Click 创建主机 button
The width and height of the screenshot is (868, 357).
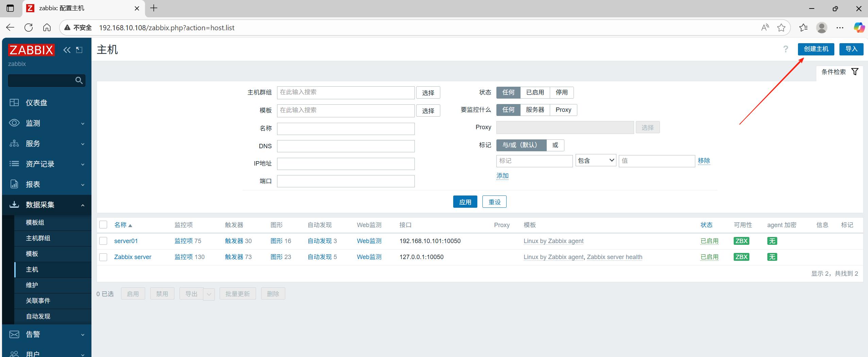coord(816,49)
